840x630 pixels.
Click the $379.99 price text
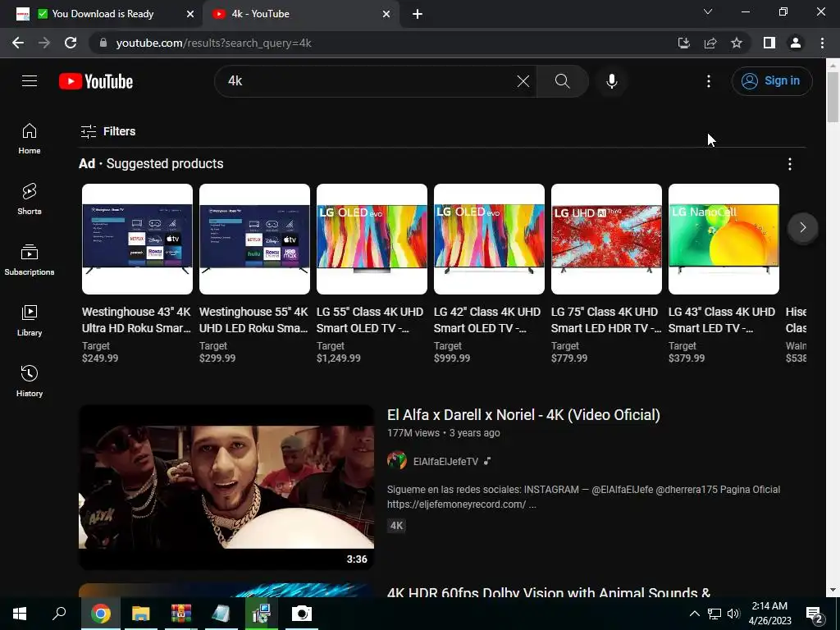(687, 358)
